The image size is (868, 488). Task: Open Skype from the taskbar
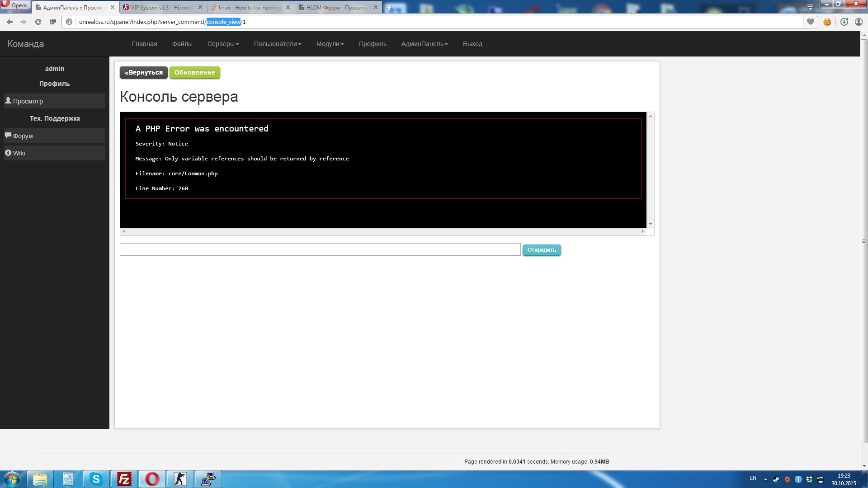click(96, 479)
